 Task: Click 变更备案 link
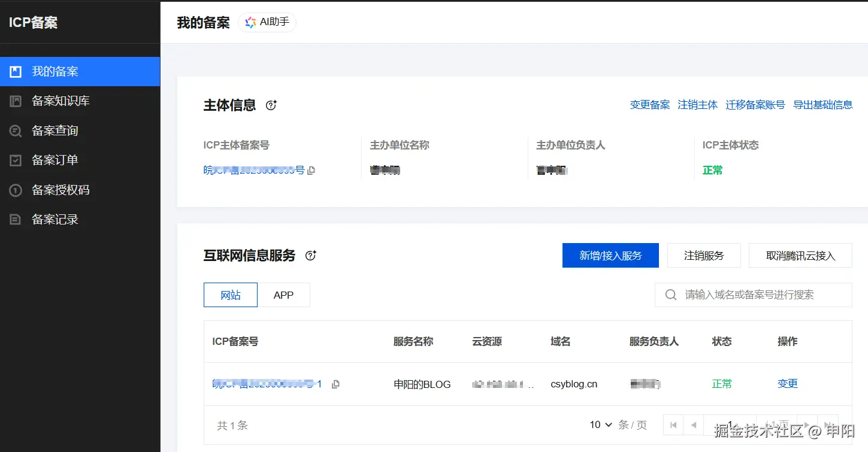pyautogui.click(x=650, y=105)
